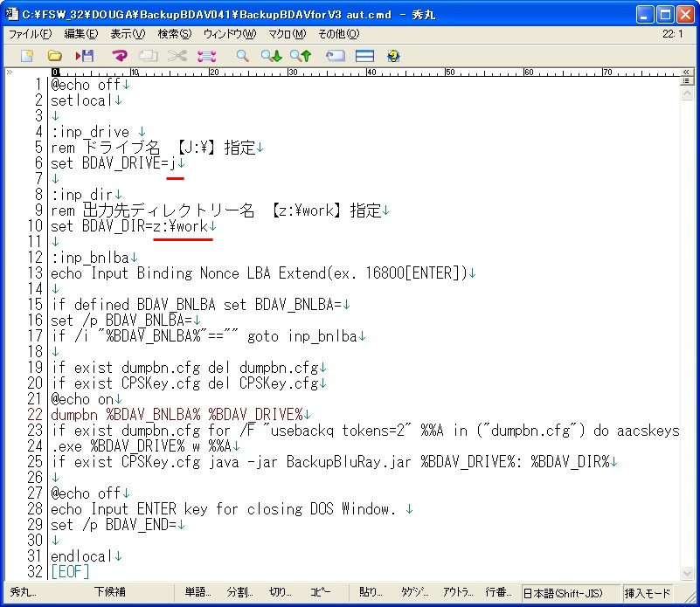The height and width of the screenshot is (607, 700).
Task: Open the ファイル(F) menu
Action: (30, 34)
